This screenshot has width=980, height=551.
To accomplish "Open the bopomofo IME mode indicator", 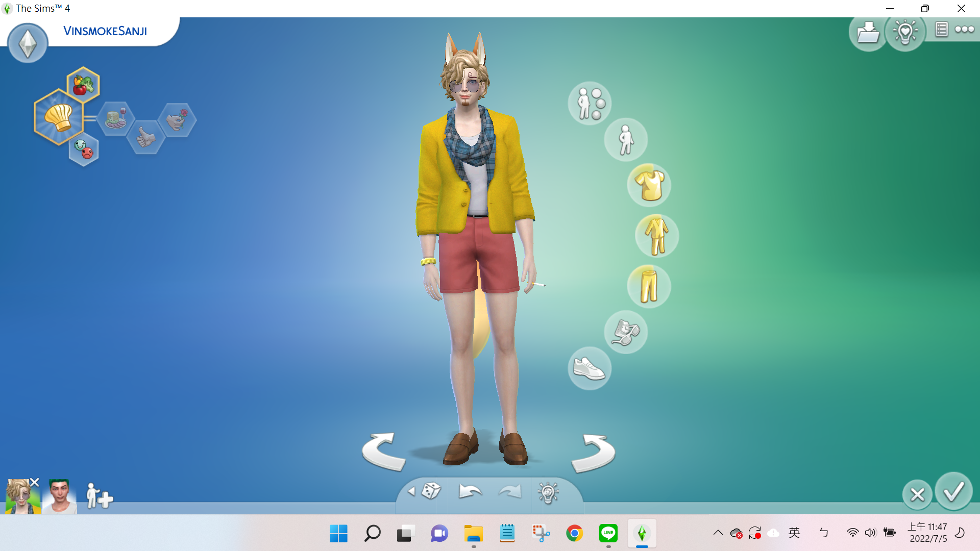I will click(824, 533).
